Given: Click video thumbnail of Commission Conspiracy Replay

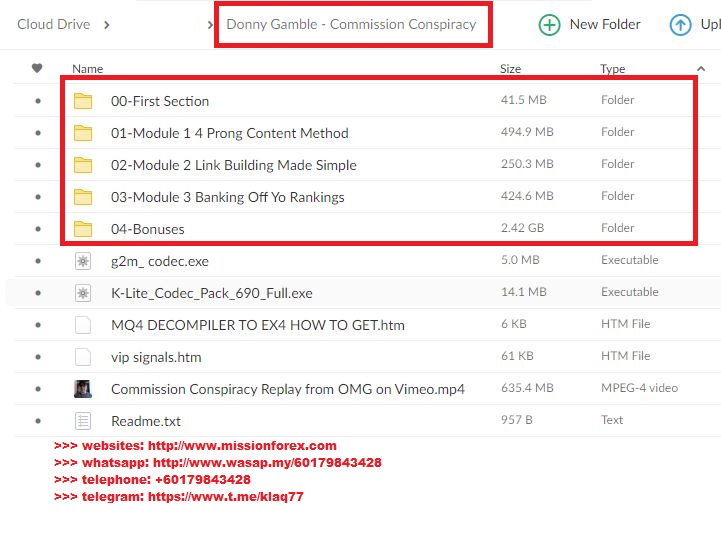Looking at the screenshot, I should click(83, 389).
